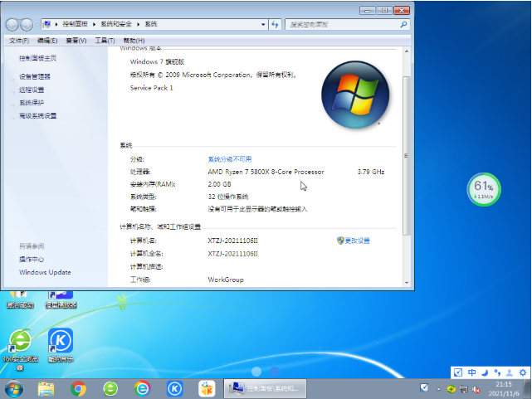Expand the breadcrumb arrow after 控制面板

pyautogui.click(x=94, y=24)
